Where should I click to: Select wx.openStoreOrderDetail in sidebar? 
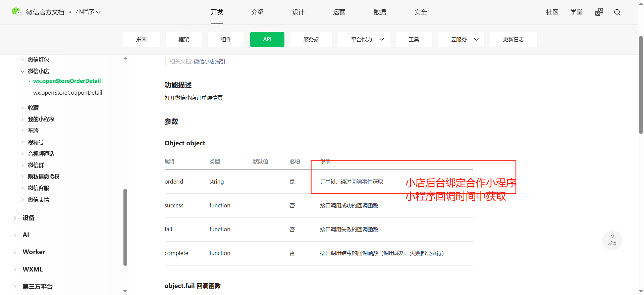tap(67, 81)
